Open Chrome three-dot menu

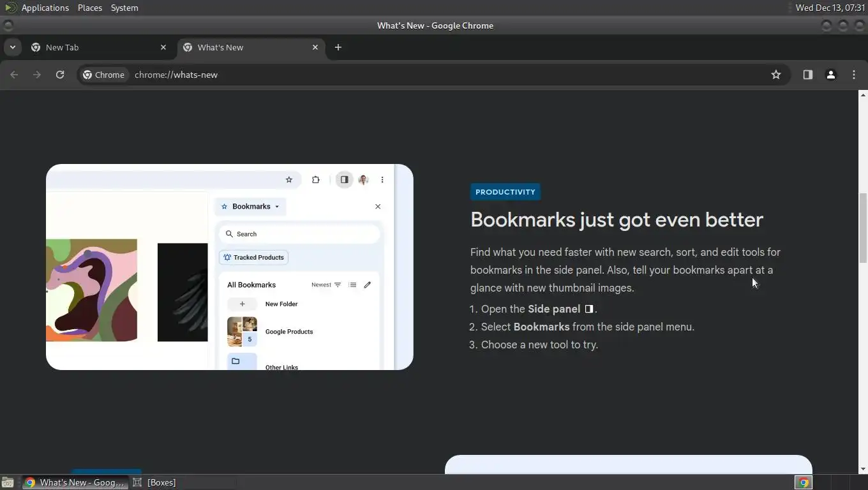pyautogui.click(x=854, y=75)
